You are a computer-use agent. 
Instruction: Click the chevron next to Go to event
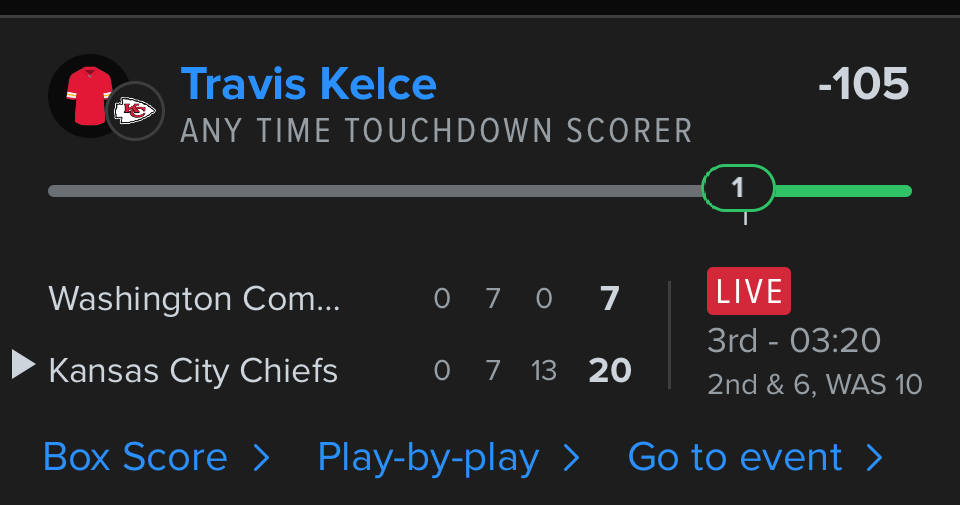[x=874, y=458]
